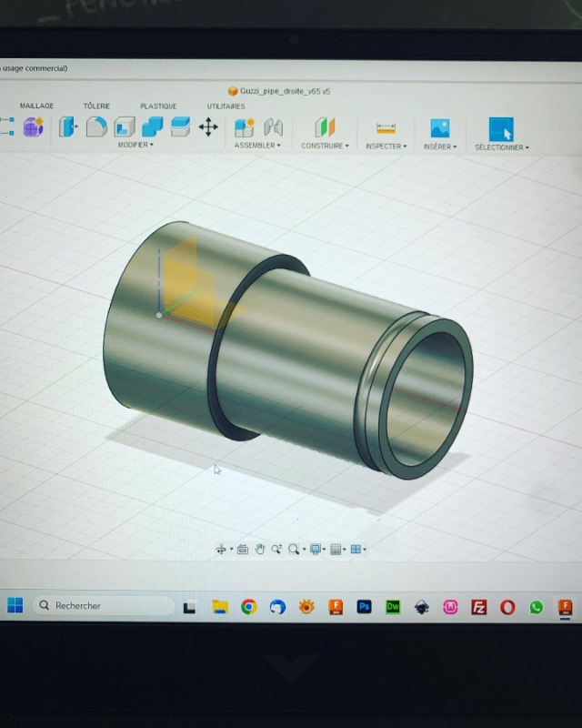Expand the CONSTRUIRE dropdown

(x=325, y=147)
